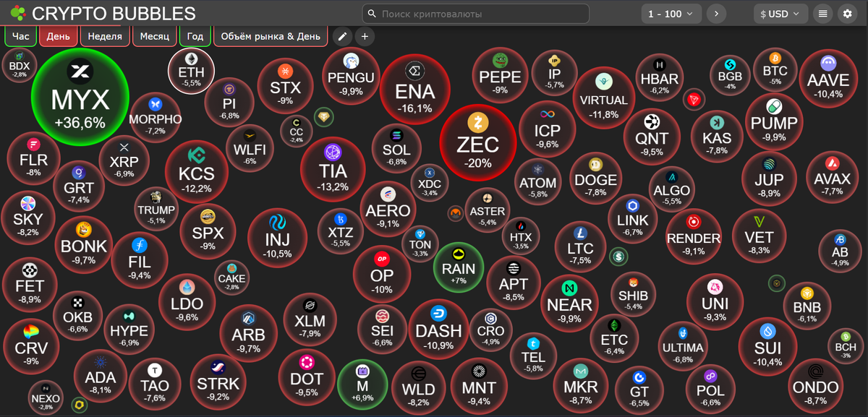The height and width of the screenshot is (417, 868).
Task: Open the PEPE bubble
Action: click(500, 75)
